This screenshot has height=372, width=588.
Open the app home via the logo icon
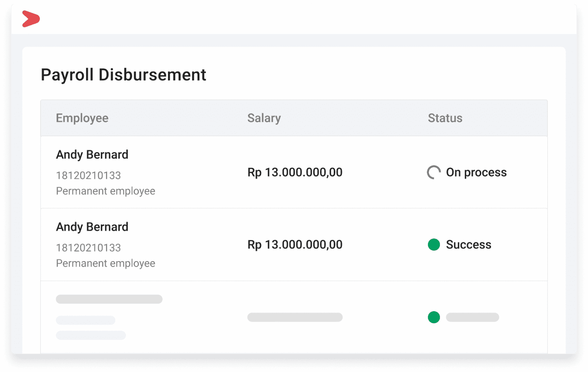pos(31,18)
